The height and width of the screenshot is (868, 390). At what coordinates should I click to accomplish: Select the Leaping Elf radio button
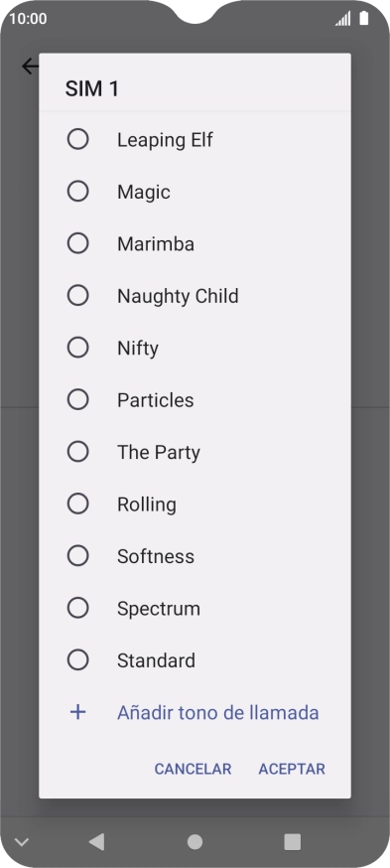tap(78, 139)
